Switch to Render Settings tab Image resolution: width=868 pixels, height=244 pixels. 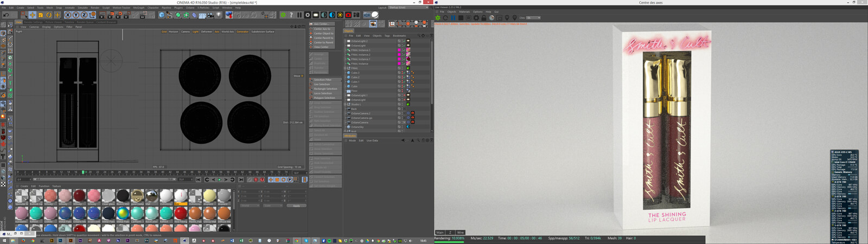click(x=34, y=22)
